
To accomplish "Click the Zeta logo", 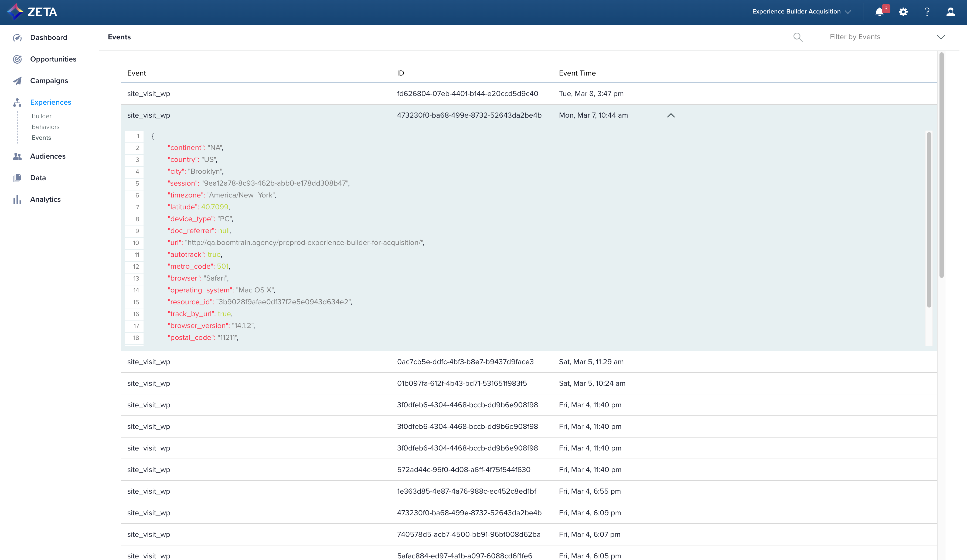I will coord(32,12).
